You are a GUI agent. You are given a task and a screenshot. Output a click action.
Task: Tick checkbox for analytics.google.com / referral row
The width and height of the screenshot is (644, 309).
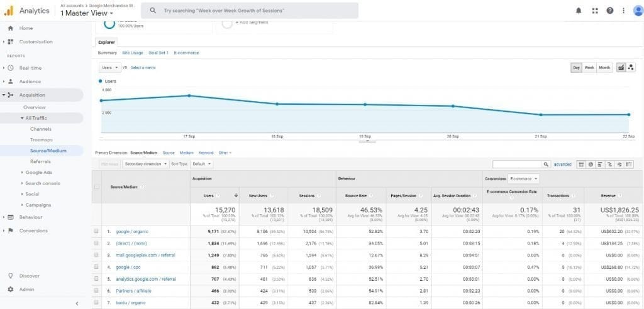(96, 279)
